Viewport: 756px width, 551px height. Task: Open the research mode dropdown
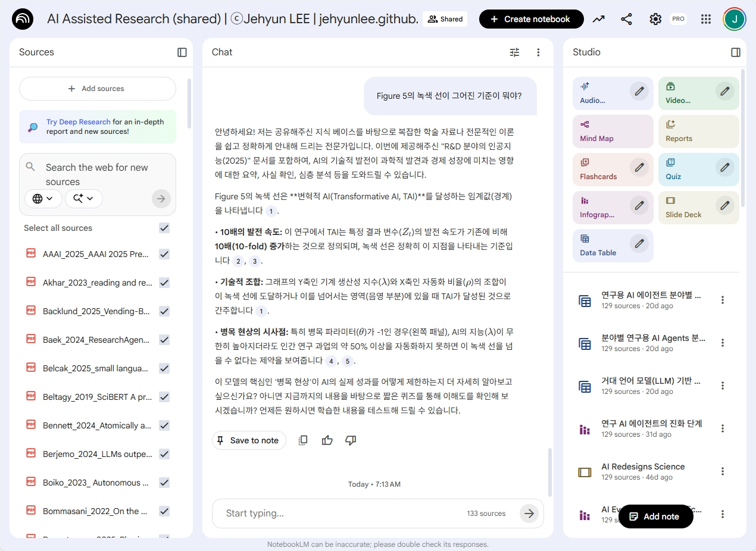click(84, 199)
